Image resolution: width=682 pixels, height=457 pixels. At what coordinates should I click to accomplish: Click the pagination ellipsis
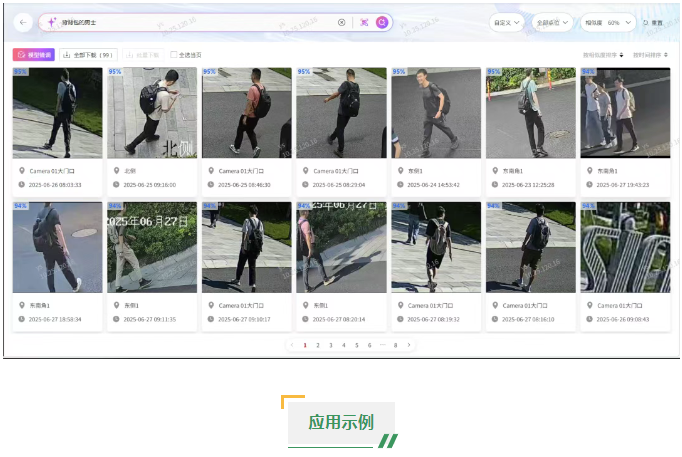pyautogui.click(x=382, y=345)
